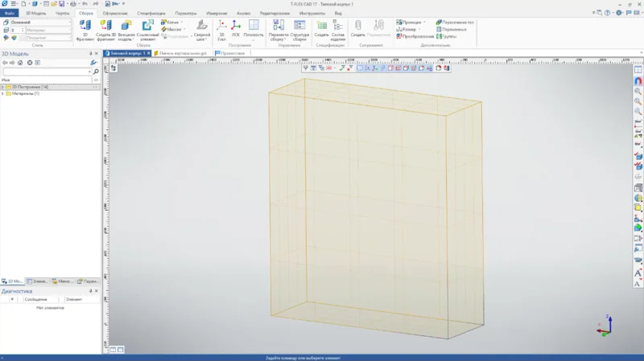Open the Структура сборки tool
The height and width of the screenshot is (361, 644).
point(299,30)
